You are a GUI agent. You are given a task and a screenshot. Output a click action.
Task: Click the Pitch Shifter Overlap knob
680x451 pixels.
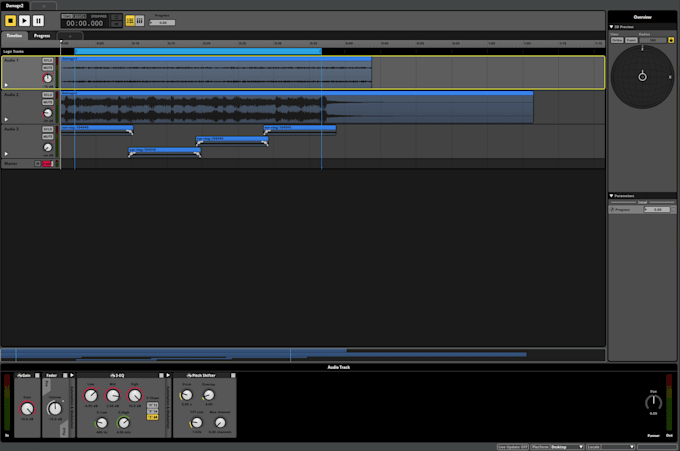click(x=209, y=395)
